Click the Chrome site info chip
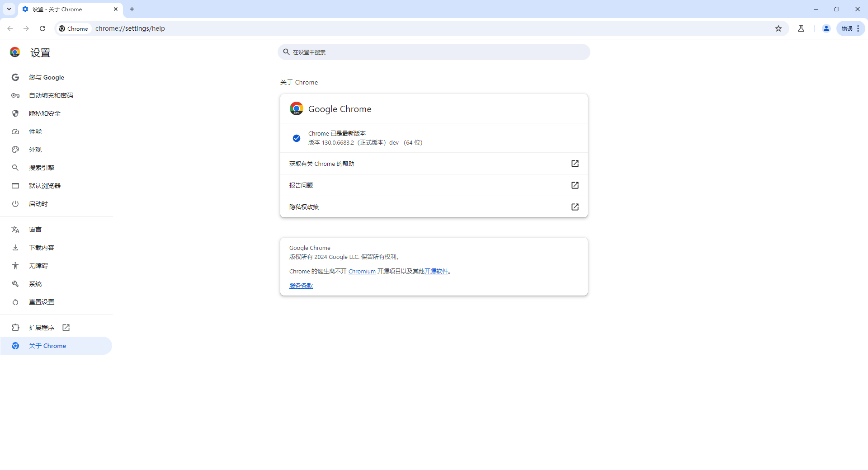The width and height of the screenshot is (868, 470). [74, 28]
